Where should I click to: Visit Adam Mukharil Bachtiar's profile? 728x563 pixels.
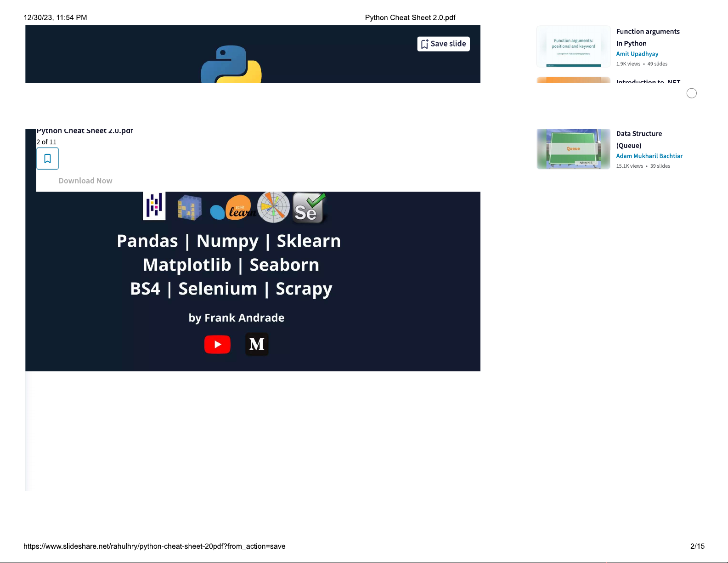click(x=649, y=156)
